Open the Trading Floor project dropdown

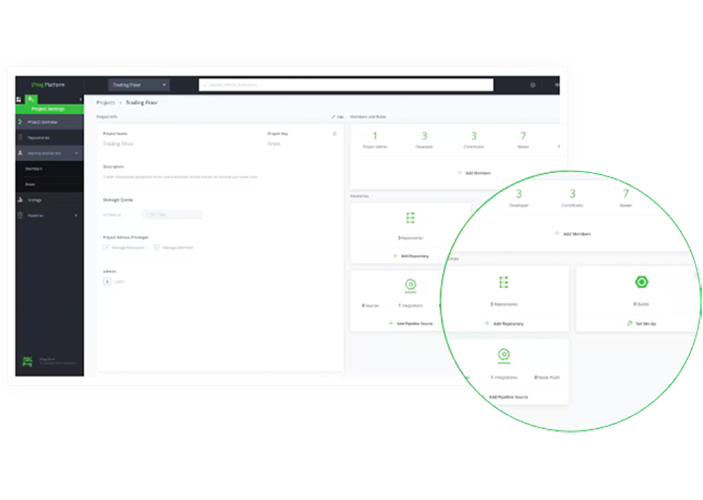point(139,85)
